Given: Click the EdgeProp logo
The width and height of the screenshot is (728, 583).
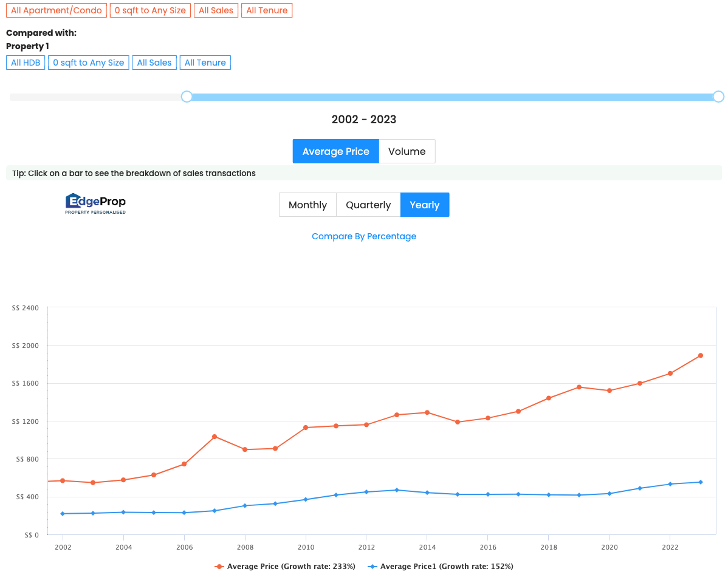Looking at the screenshot, I should click(x=95, y=204).
